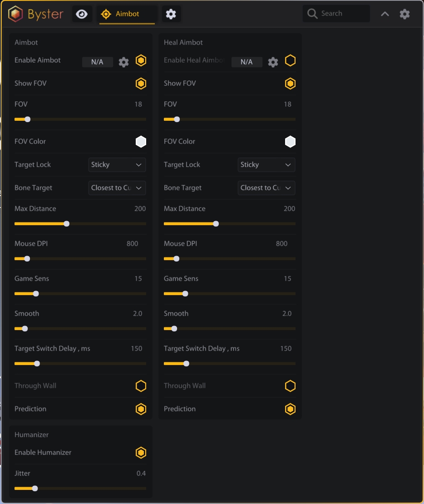Viewport: 424px width, 504px height.
Task: Toggle Enable Humanizer off
Action: [x=141, y=453]
